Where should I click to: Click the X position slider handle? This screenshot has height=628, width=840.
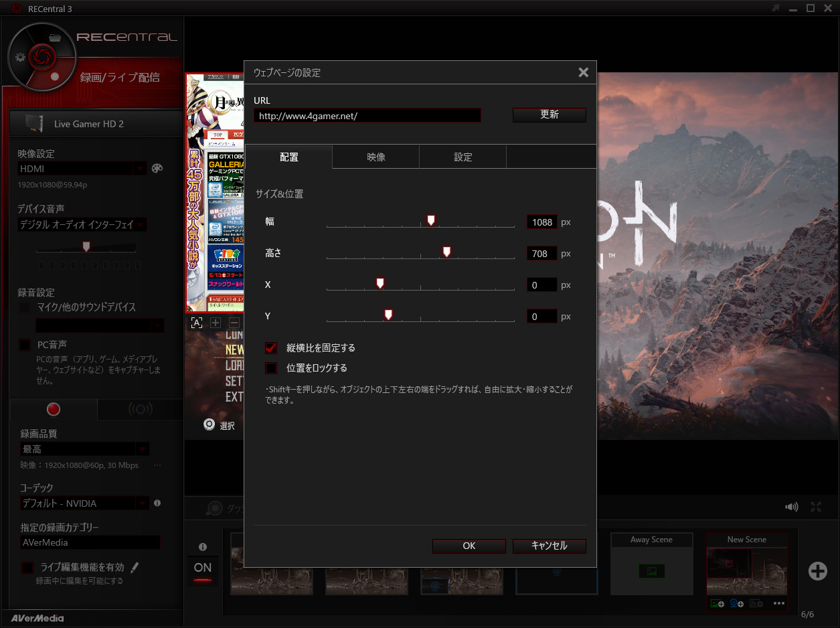coord(380,283)
